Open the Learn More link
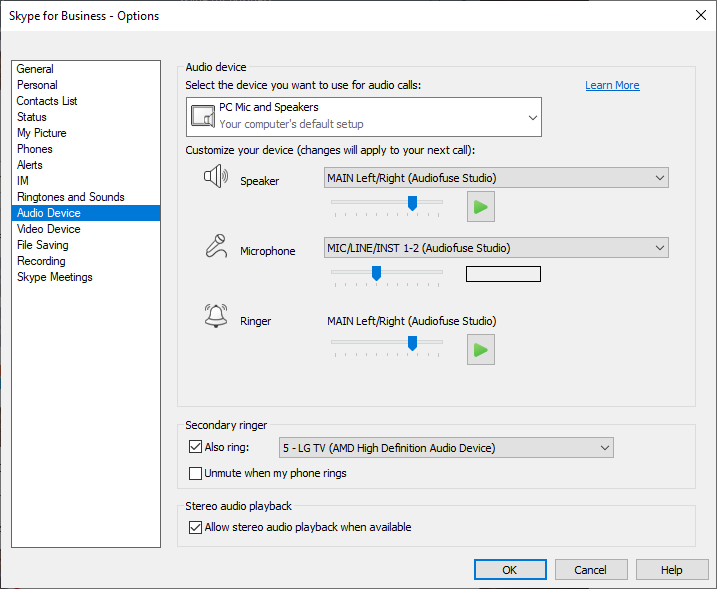This screenshot has height=589, width=717. pos(612,86)
